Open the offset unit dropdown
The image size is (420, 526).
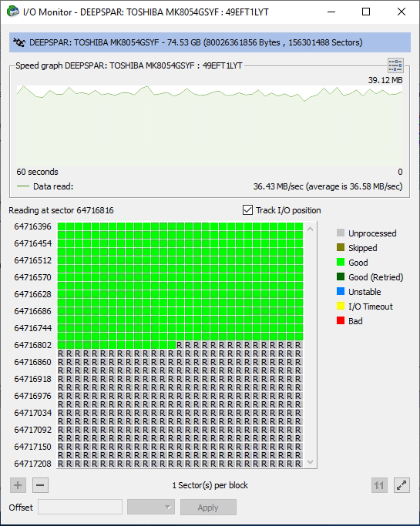151,507
